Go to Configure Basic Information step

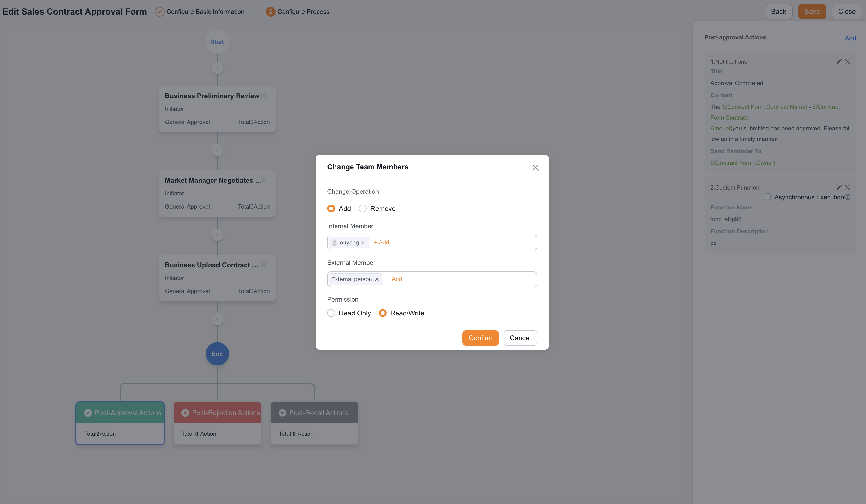pyautogui.click(x=200, y=12)
